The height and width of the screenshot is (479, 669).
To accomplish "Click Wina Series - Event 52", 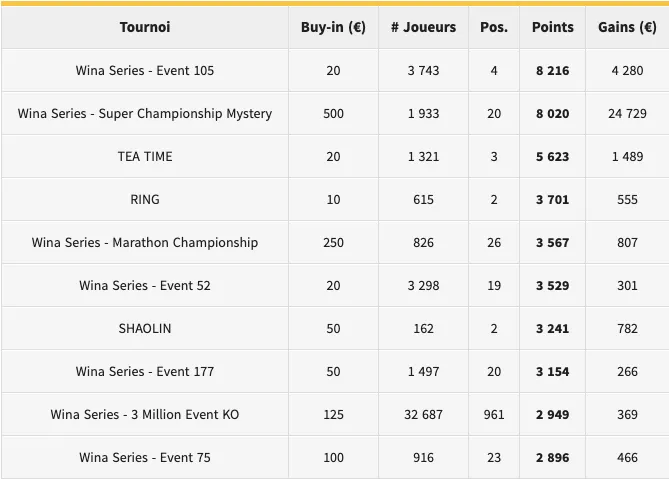I will [x=145, y=286].
